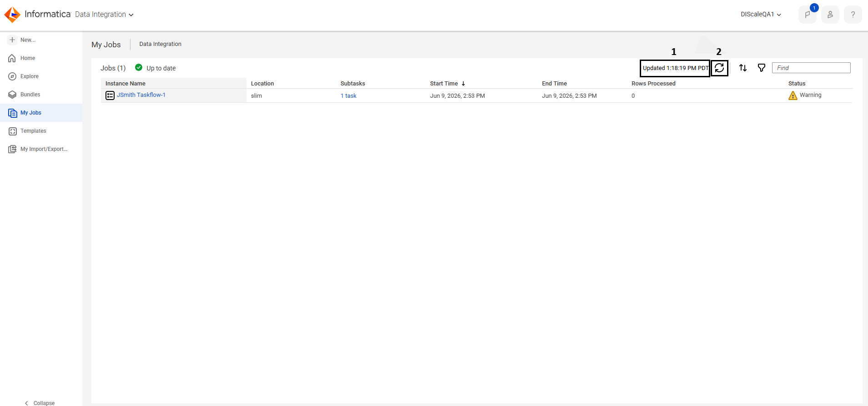868x406 pixels.
Task: Open Templates from the sidebar
Action: (33, 131)
